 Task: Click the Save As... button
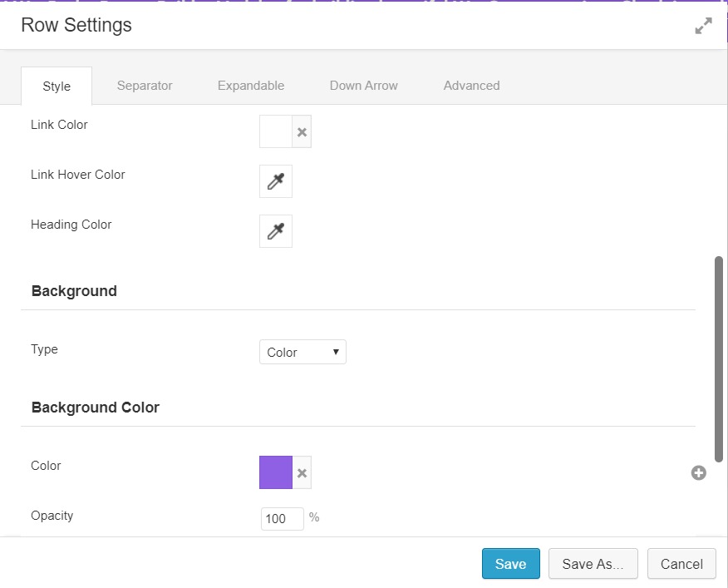(593, 563)
